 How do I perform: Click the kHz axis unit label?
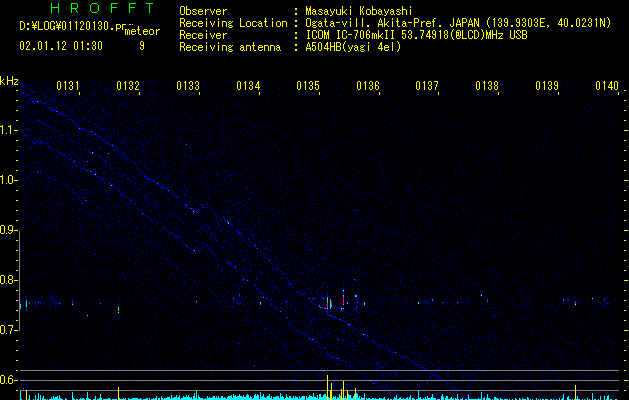click(9, 81)
